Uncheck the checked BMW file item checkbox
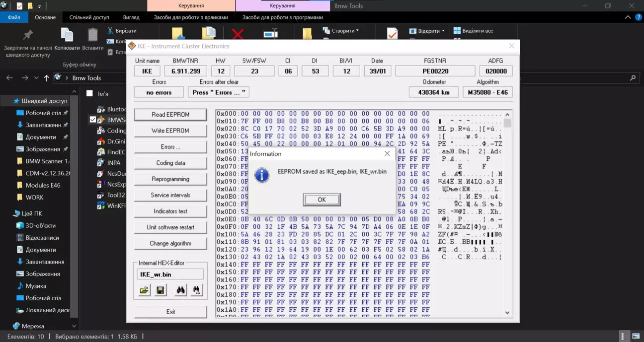Screen dimensions: 644x342 93,120
